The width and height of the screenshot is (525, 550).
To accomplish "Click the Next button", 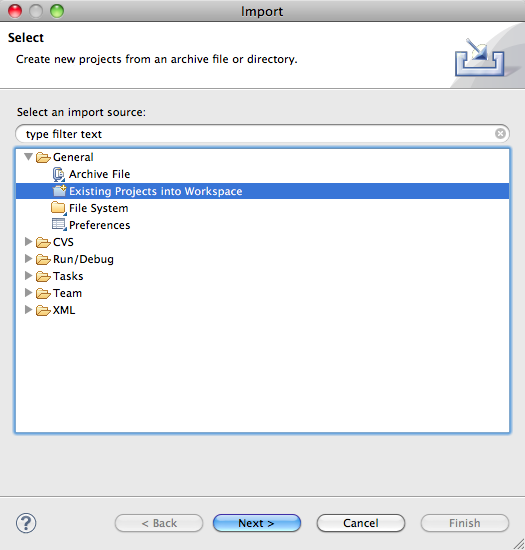I will 257,523.
